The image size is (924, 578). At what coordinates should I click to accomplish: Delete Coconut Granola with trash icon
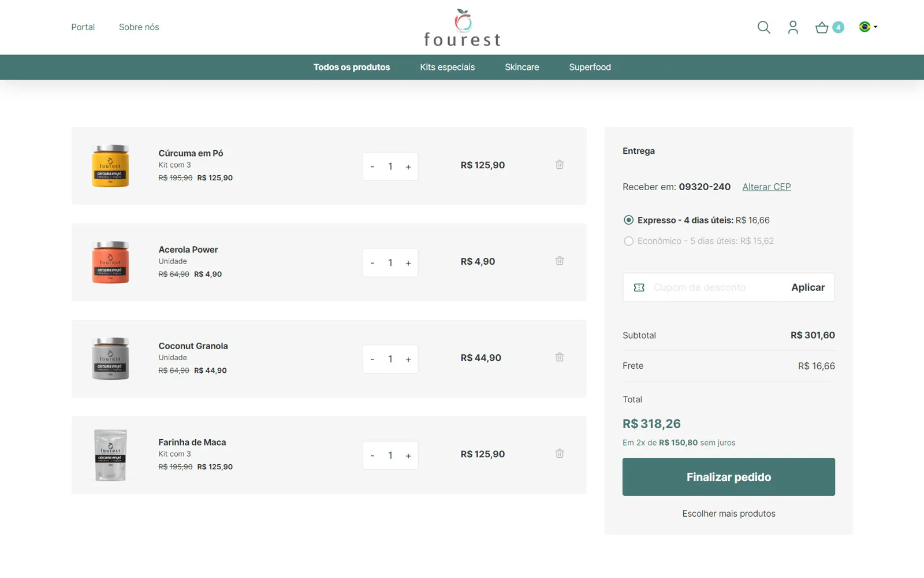click(560, 357)
